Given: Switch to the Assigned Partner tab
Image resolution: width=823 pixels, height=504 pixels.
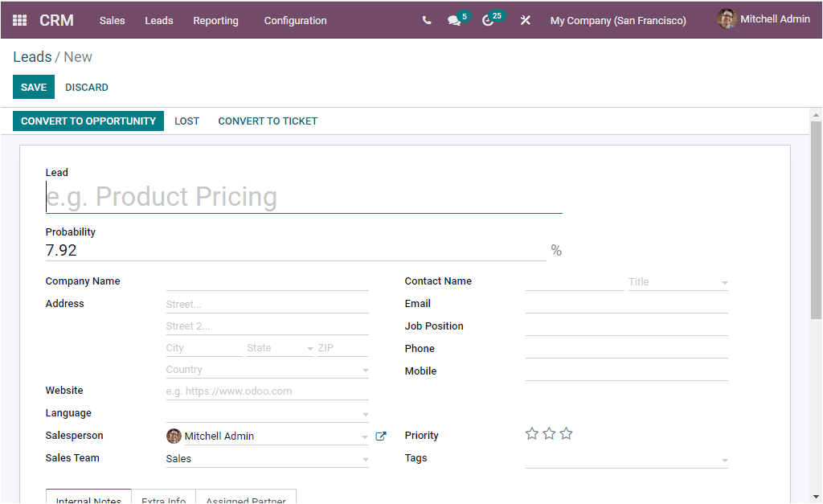Looking at the screenshot, I should click(x=246, y=499).
